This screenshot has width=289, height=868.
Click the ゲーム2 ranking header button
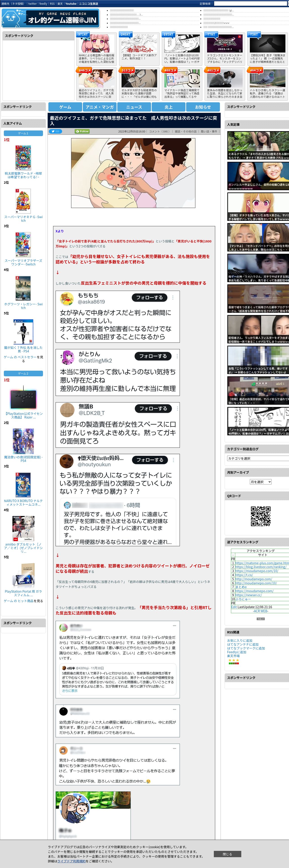click(23, 373)
